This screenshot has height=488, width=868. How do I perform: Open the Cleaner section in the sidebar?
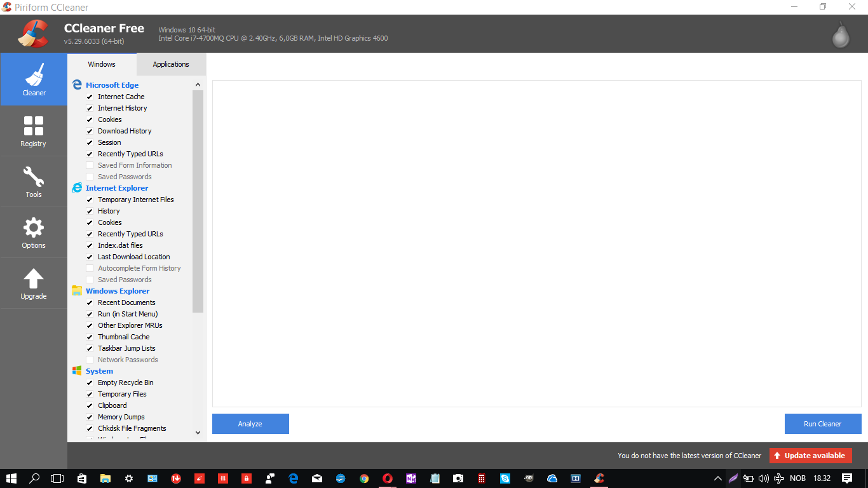coord(34,79)
